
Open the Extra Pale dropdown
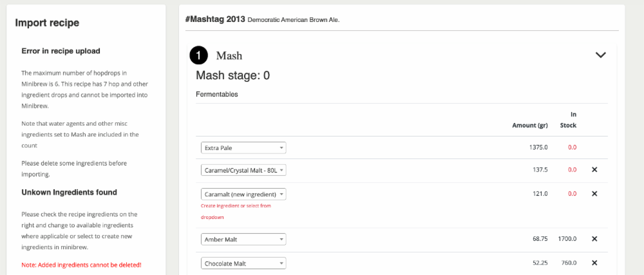(x=243, y=147)
